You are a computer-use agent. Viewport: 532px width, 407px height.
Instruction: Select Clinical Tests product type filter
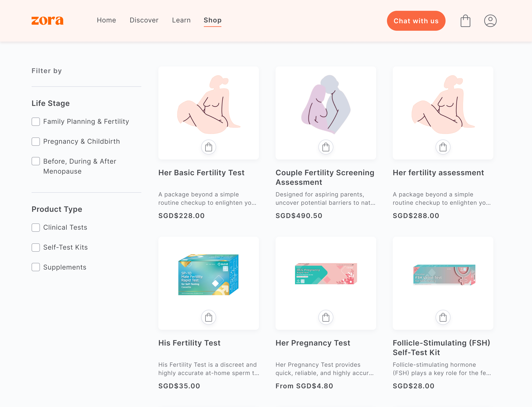[x=36, y=227]
